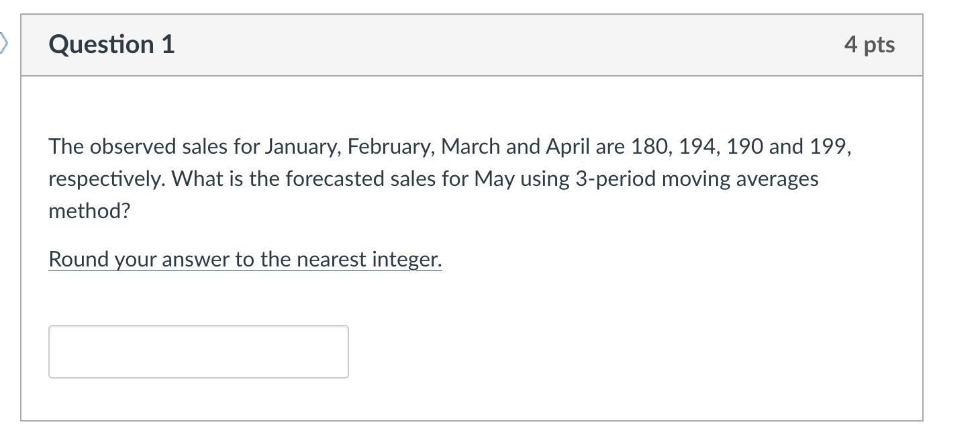This screenshot has width=980, height=443.
Task: Select the Question 1 title text
Action: [111, 44]
